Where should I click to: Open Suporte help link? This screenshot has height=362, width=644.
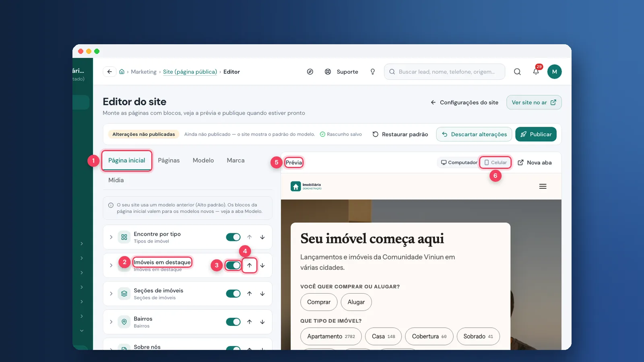341,72
